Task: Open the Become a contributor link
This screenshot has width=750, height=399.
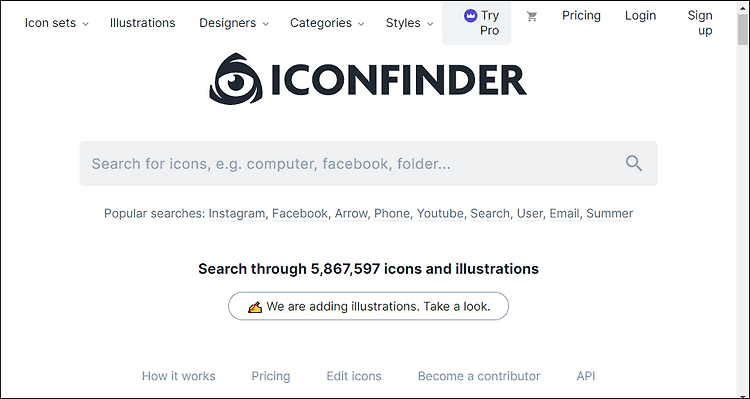Action: pos(479,376)
